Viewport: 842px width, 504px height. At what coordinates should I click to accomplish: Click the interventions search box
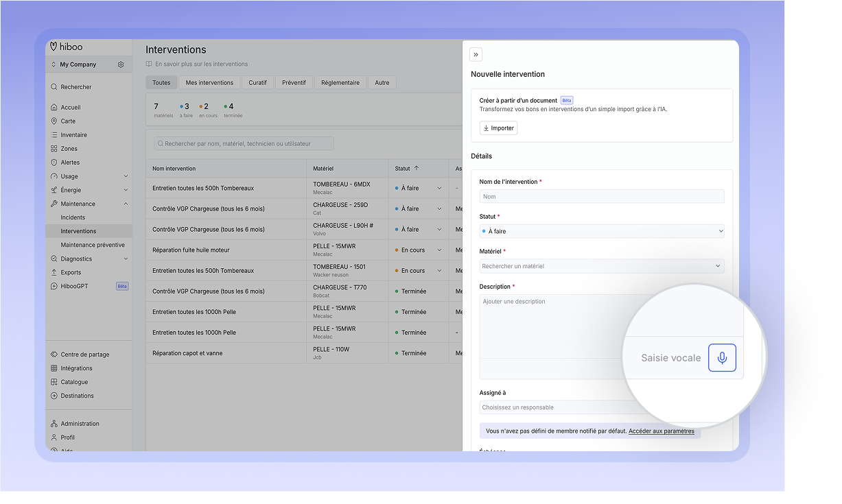click(244, 144)
